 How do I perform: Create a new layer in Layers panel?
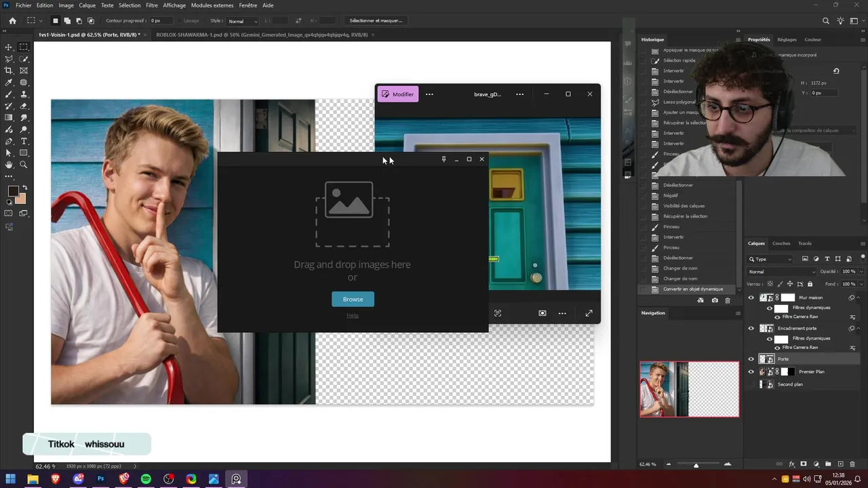click(x=840, y=464)
